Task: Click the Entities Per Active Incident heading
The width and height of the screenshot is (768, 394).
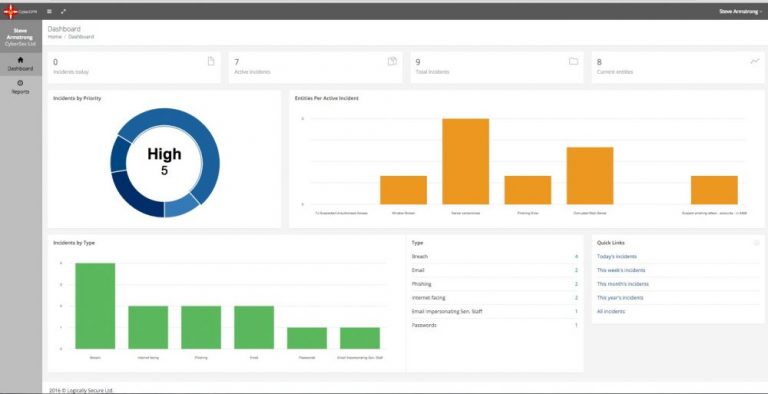Action: pos(327,98)
